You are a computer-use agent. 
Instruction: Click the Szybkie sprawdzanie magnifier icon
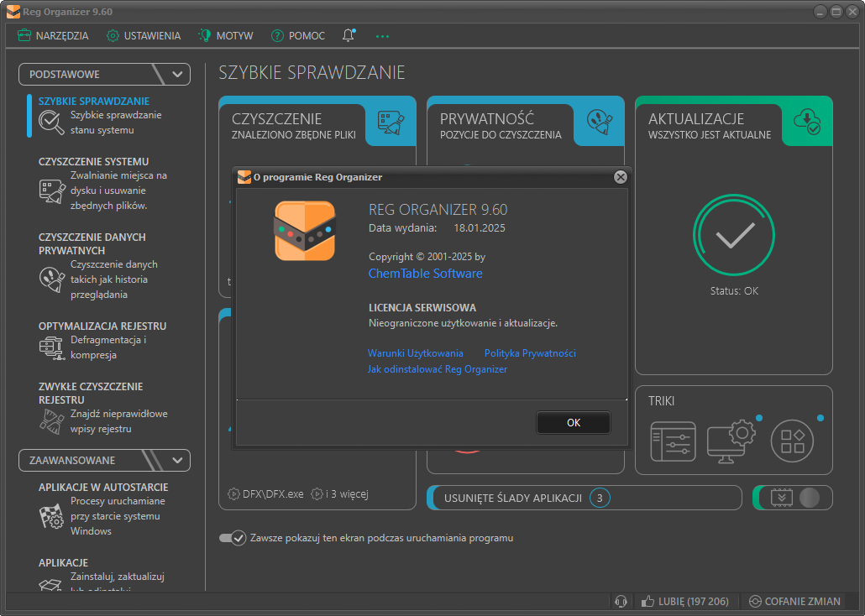pyautogui.click(x=52, y=123)
